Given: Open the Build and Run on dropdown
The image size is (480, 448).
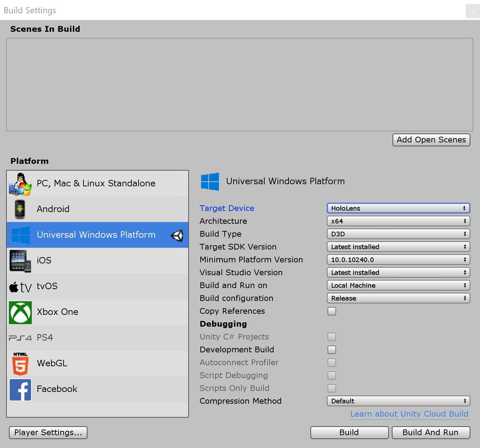Looking at the screenshot, I should (x=399, y=285).
